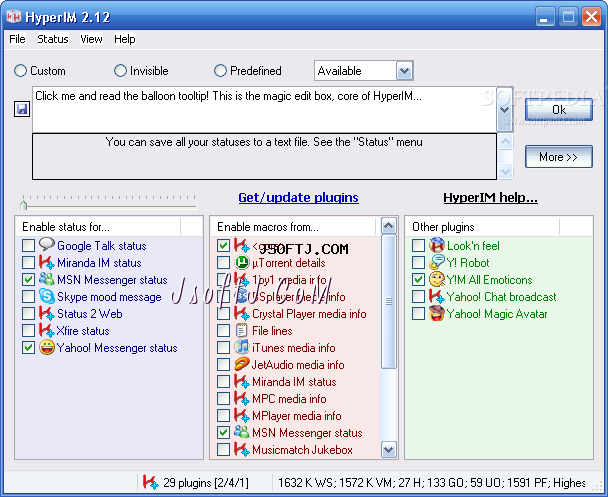Click the Yahoo! Magic Avatar icon

click(x=437, y=313)
